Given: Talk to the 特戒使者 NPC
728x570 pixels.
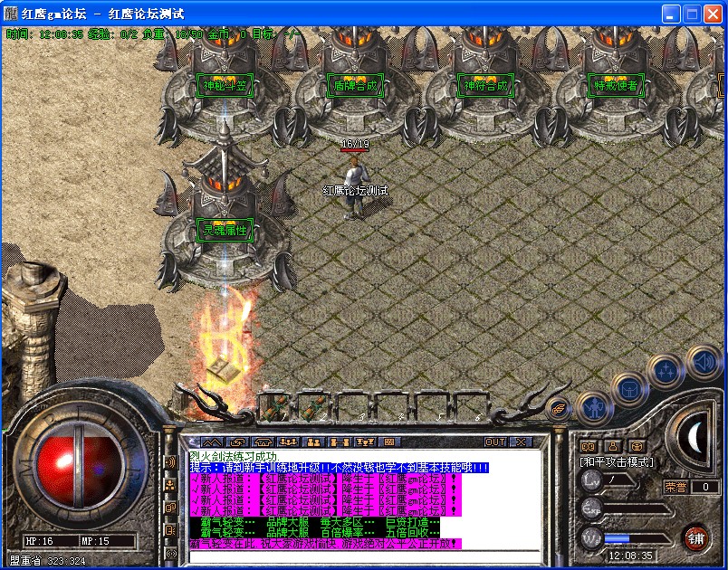Looking at the screenshot, I should [616, 85].
